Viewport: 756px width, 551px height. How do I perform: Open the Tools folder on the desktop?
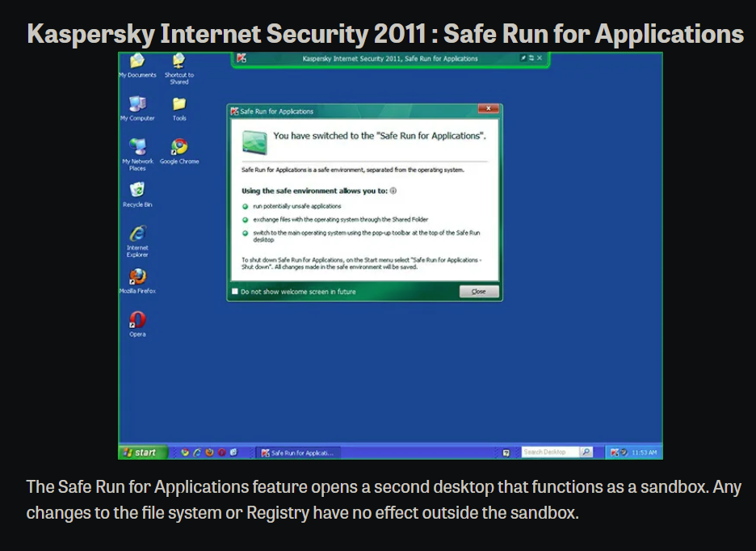(x=179, y=108)
